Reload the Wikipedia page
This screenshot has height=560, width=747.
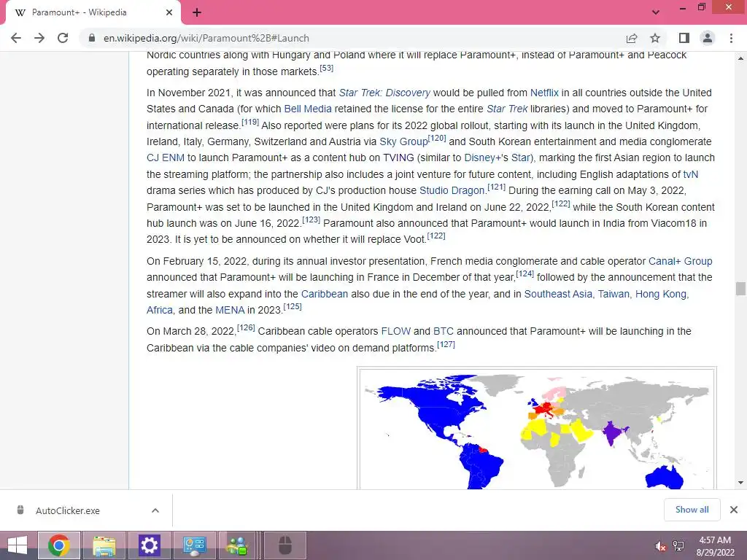pos(63,38)
